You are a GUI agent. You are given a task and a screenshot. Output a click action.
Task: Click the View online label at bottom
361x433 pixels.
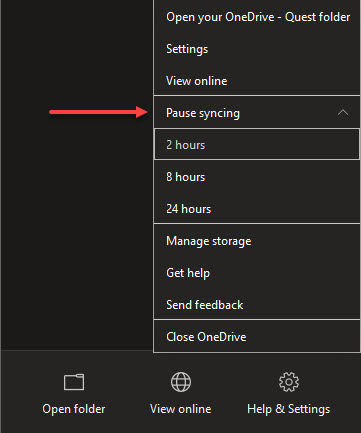coord(181,409)
